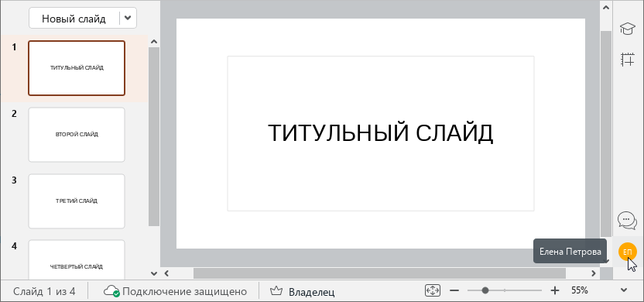The height and width of the screenshot is (302, 644).
Task: Click the slide panel scroll-down arrow
Action: [154, 273]
